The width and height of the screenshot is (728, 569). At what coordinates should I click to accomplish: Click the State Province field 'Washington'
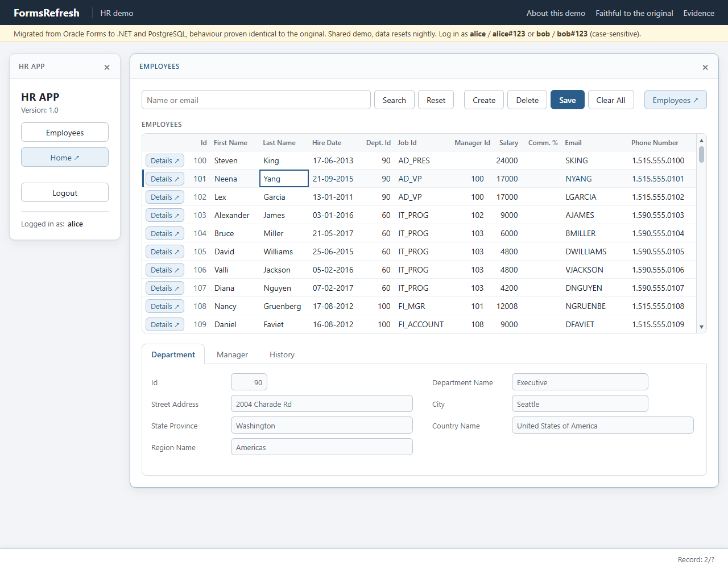322,425
